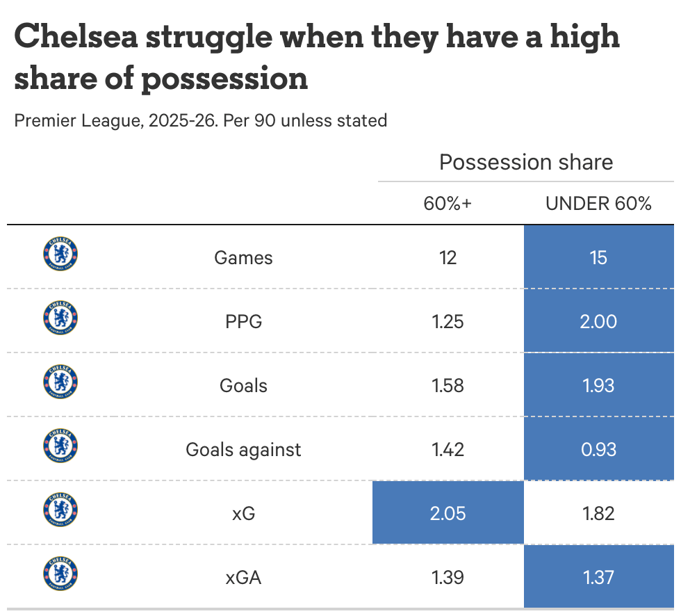
Task: Click the Chelsea crest in the xG row
Action: pos(60,510)
